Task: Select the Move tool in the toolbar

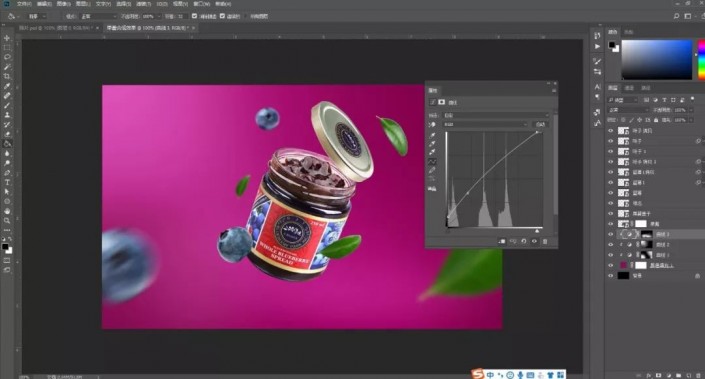Action: [x=7, y=38]
